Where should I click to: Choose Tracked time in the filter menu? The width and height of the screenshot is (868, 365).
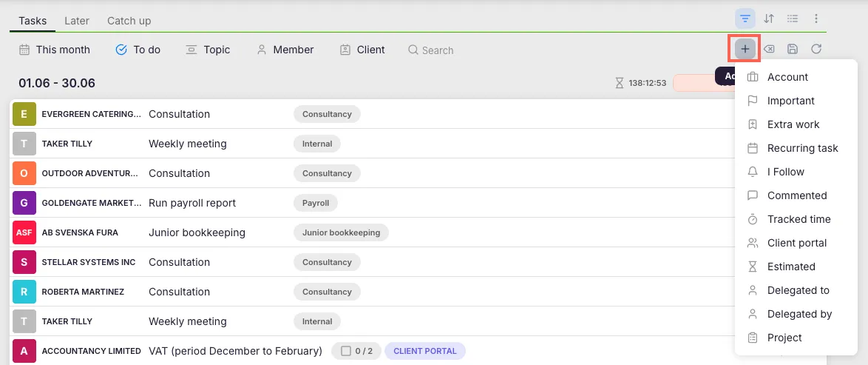(x=799, y=219)
